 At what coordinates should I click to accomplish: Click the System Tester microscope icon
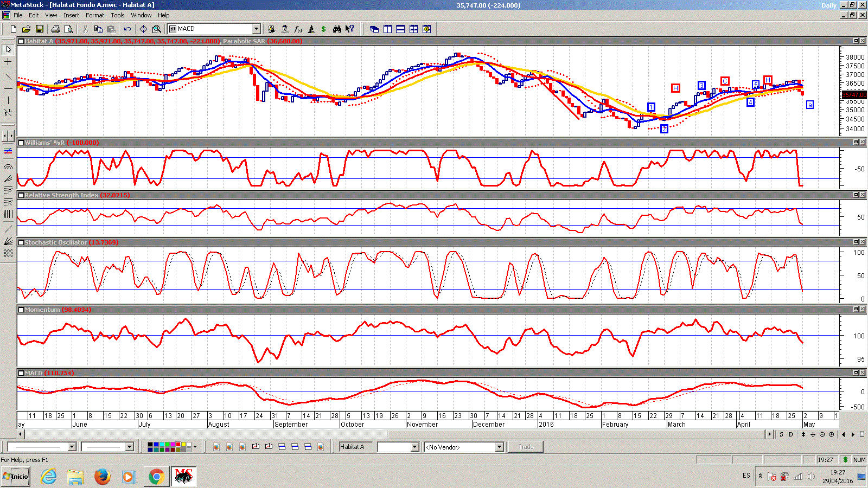tap(311, 29)
